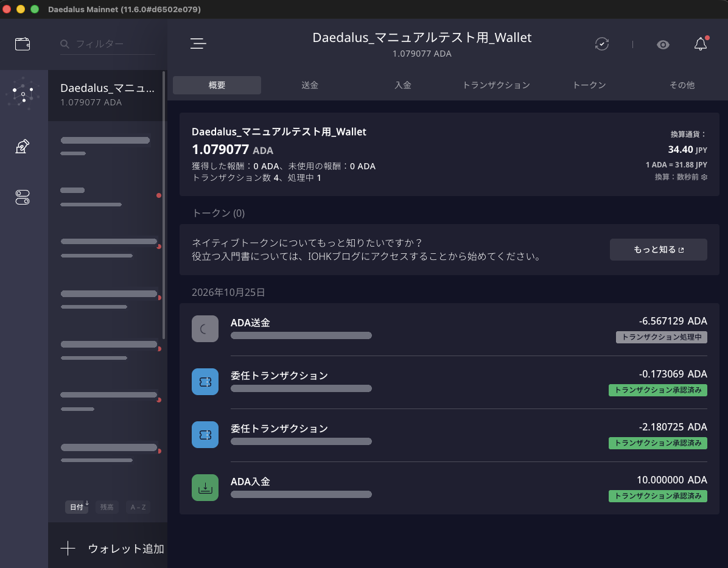Screen dimensions: 728x568
Task: Open the その他 tab
Action: pos(682,85)
